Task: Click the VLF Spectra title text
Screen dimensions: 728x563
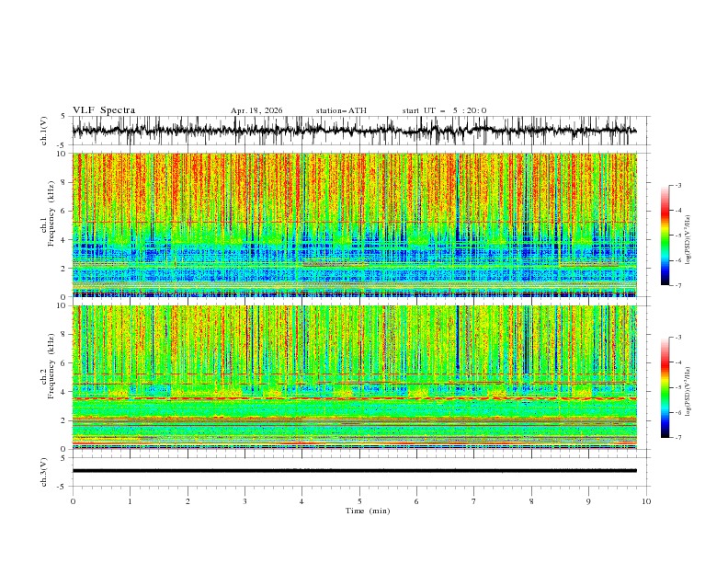Action: tap(104, 110)
